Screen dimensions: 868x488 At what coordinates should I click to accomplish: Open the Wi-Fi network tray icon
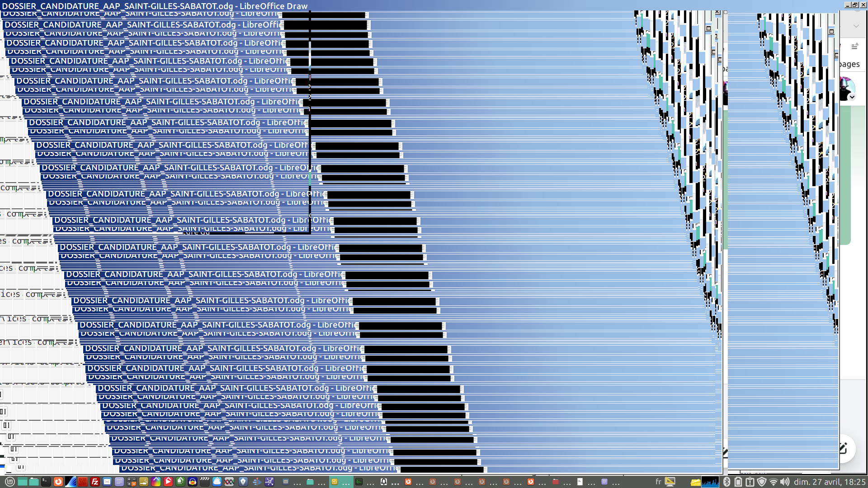click(774, 482)
